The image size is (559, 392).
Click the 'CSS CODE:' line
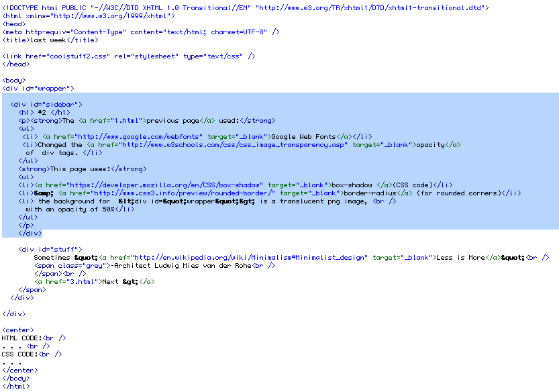pos(32,354)
